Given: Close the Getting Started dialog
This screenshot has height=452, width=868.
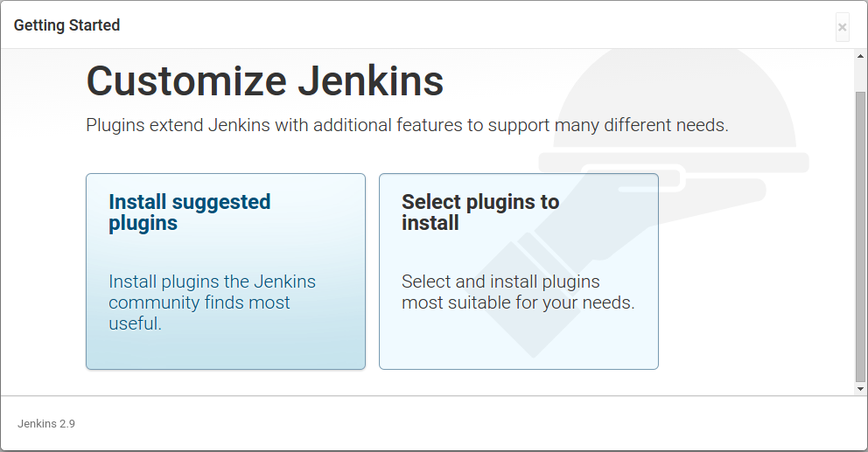Looking at the screenshot, I should pyautogui.click(x=842, y=27).
